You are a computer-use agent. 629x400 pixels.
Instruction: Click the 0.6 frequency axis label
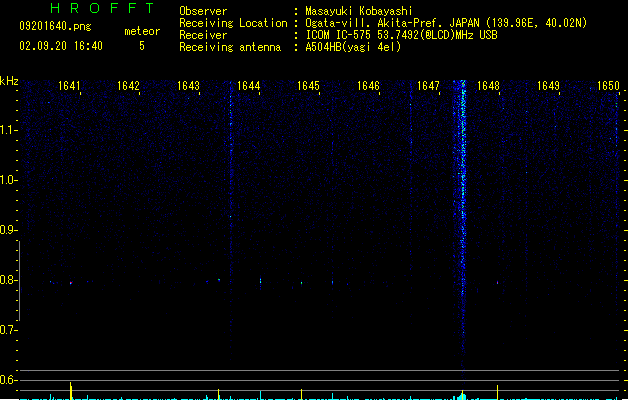click(8, 380)
